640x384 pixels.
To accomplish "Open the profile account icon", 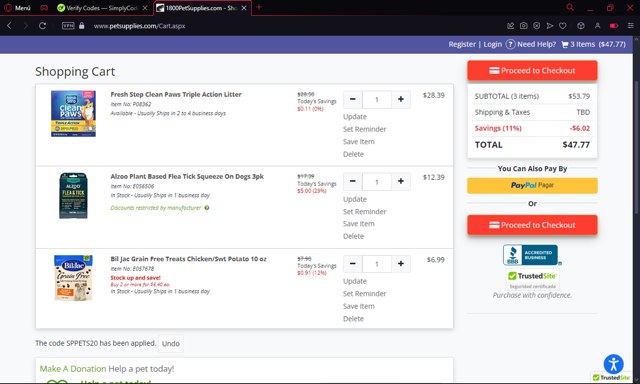I will (598, 26).
